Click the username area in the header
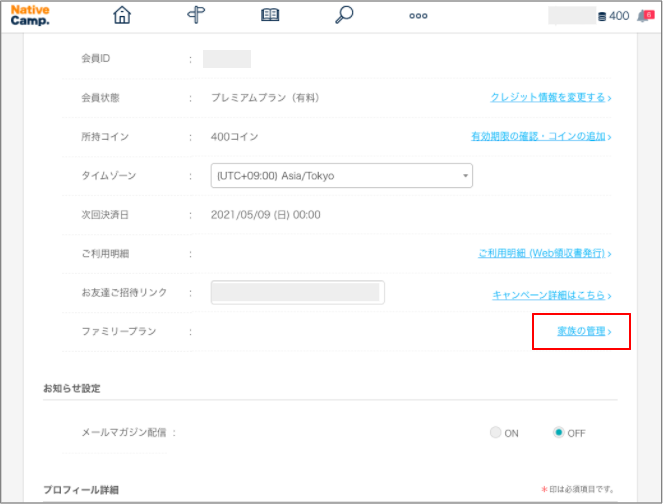The height and width of the screenshot is (504, 663). tap(571, 16)
